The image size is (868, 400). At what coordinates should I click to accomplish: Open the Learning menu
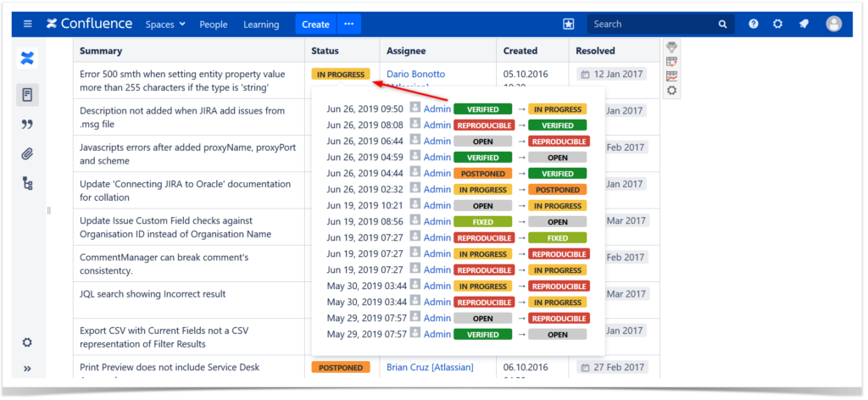(x=261, y=25)
